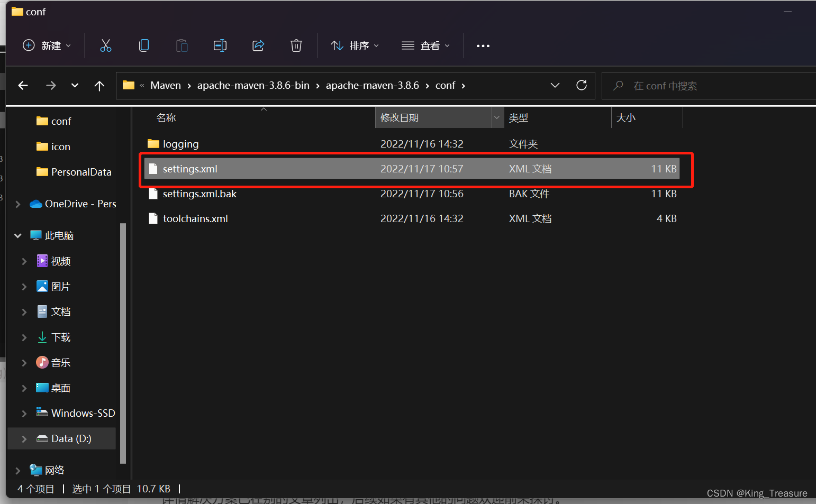The height and width of the screenshot is (504, 816).
Task: Click the settings.xml file icon
Action: point(153,169)
